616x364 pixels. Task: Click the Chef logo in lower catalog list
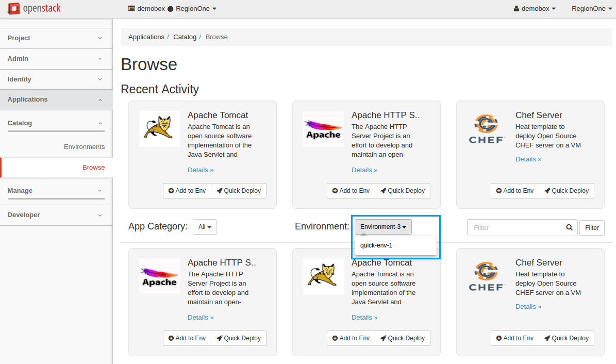pyautogui.click(x=487, y=276)
